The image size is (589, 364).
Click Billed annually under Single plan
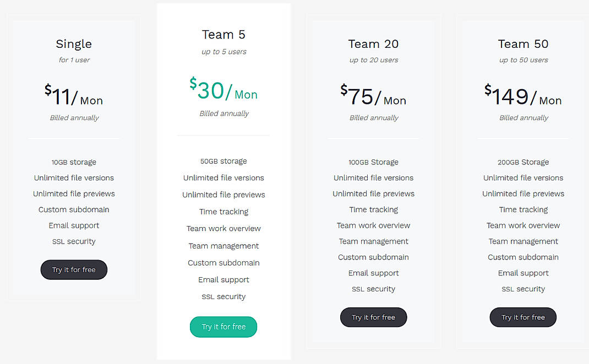(x=74, y=117)
